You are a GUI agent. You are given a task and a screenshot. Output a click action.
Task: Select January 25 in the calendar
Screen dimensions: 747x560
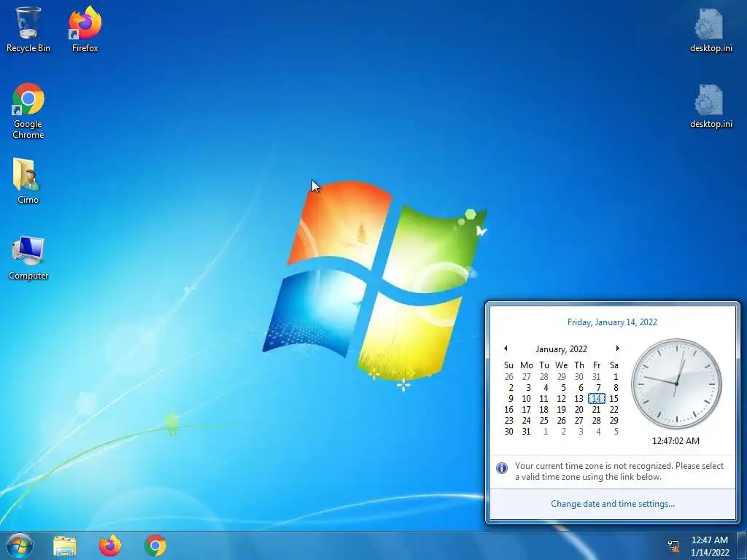point(543,421)
